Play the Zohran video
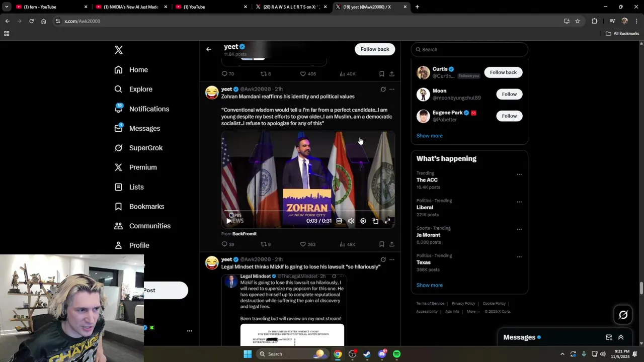Viewport: 644px width, 362px height. pos(229,221)
